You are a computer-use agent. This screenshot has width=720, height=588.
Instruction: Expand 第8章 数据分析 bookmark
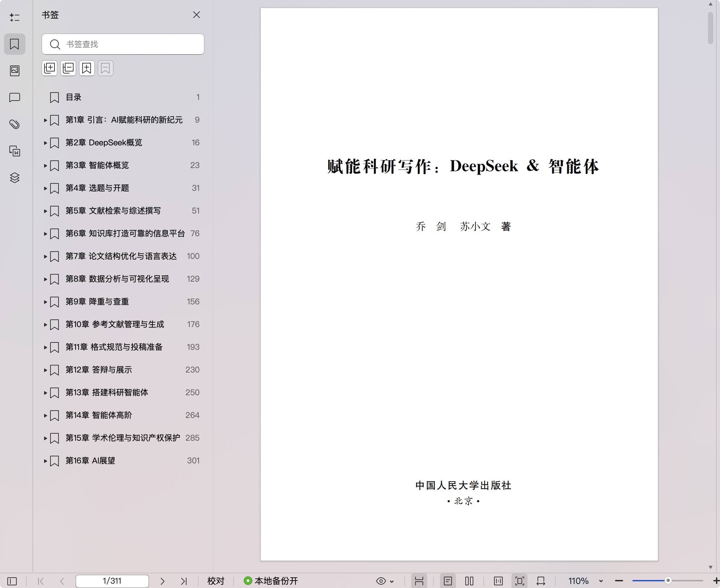pyautogui.click(x=45, y=279)
